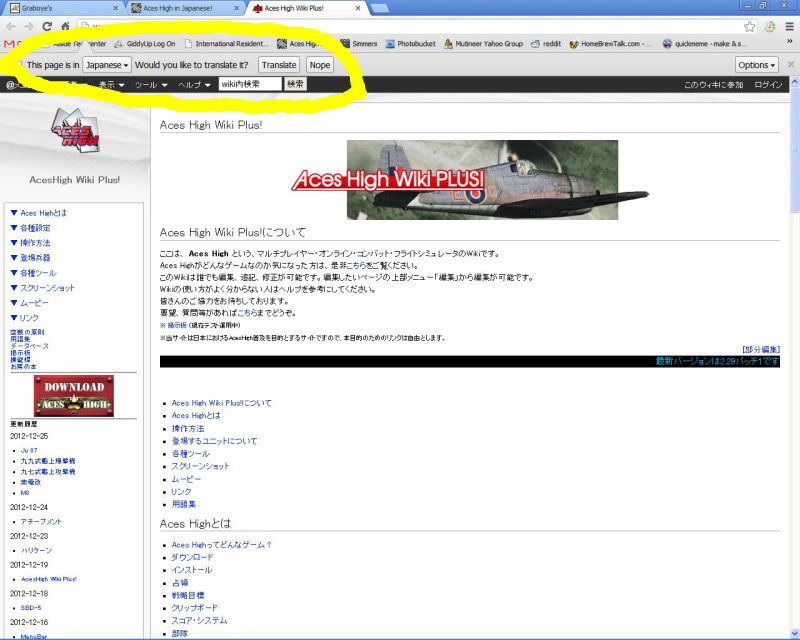
Task: Open the quickmeme bookmark
Action: click(x=705, y=44)
